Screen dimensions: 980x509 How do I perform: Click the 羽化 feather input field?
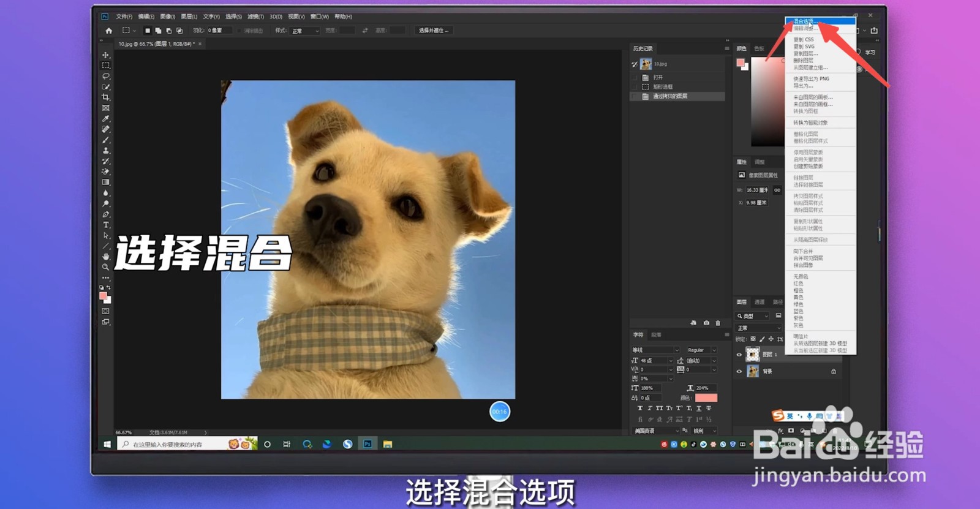[219, 31]
